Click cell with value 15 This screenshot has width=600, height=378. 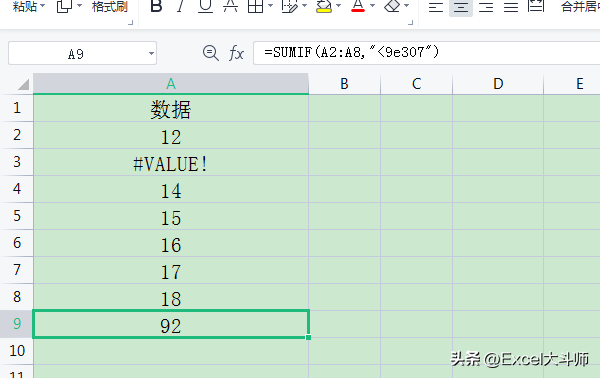pyautogui.click(x=171, y=216)
